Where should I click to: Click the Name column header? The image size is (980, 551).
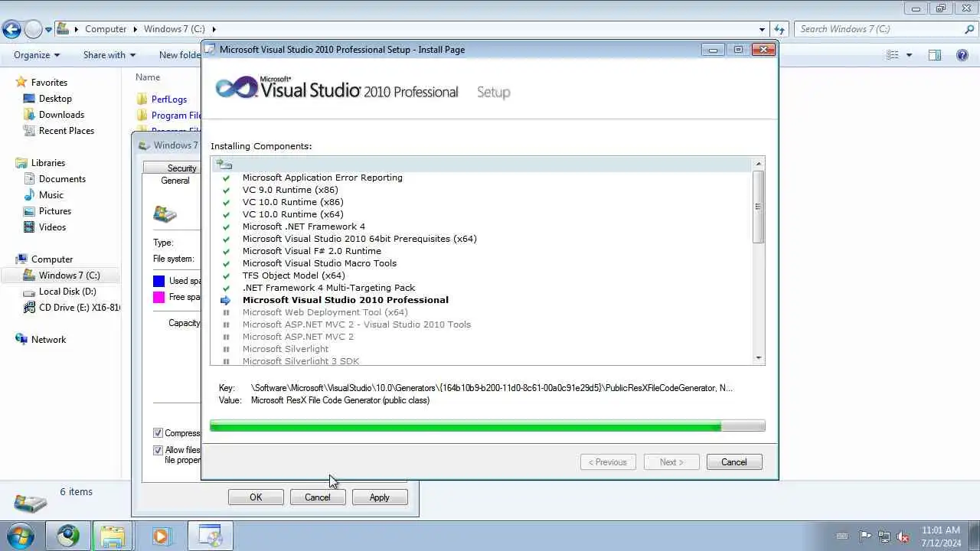coord(148,77)
